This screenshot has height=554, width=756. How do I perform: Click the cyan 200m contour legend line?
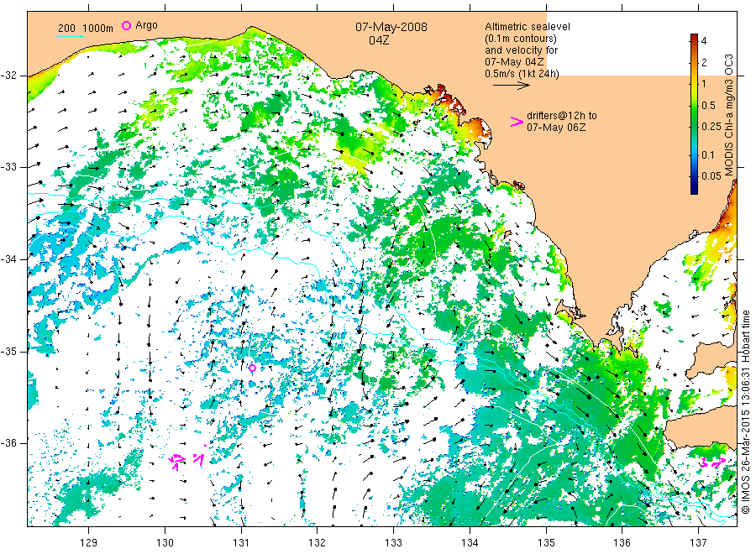(71, 36)
